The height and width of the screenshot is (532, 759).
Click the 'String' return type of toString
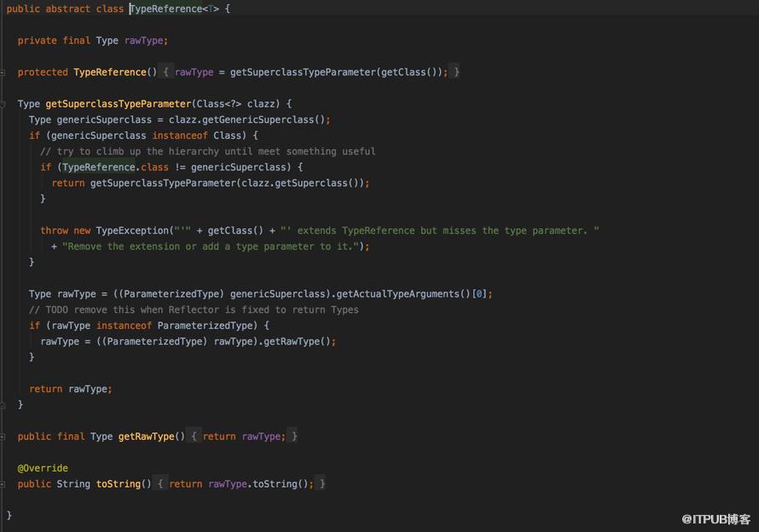point(73,484)
